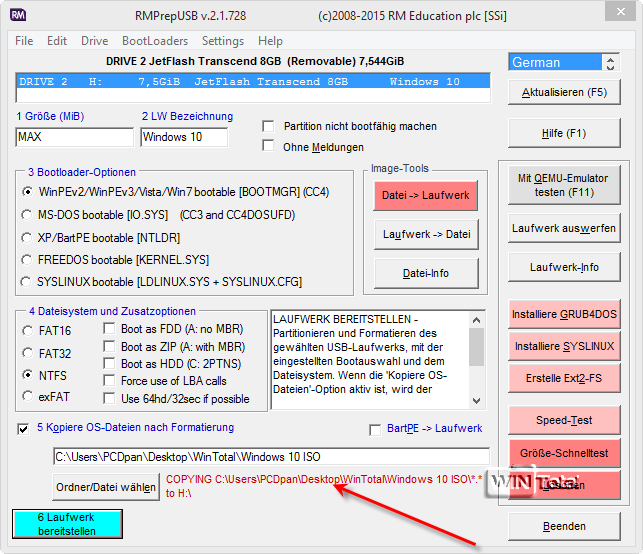Choose NTFS file system
The height and width of the screenshot is (554, 643).
[27, 375]
